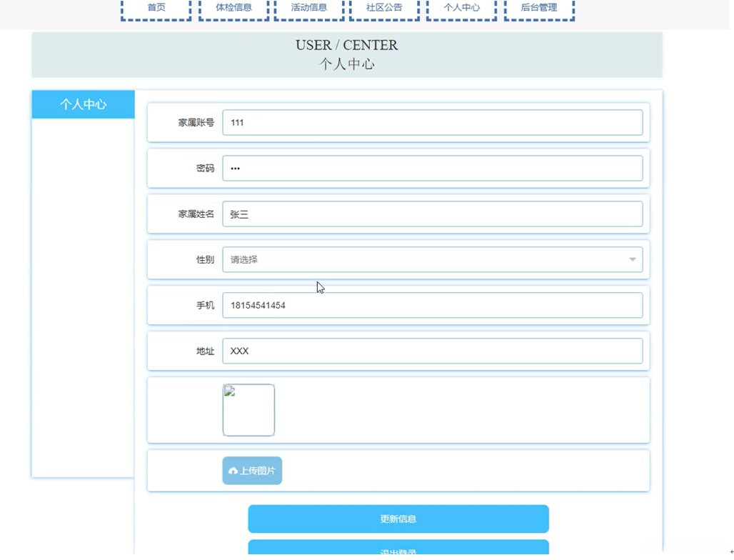Open the 首页 navigation tab
This screenshot has height=560, width=734.
tap(156, 9)
